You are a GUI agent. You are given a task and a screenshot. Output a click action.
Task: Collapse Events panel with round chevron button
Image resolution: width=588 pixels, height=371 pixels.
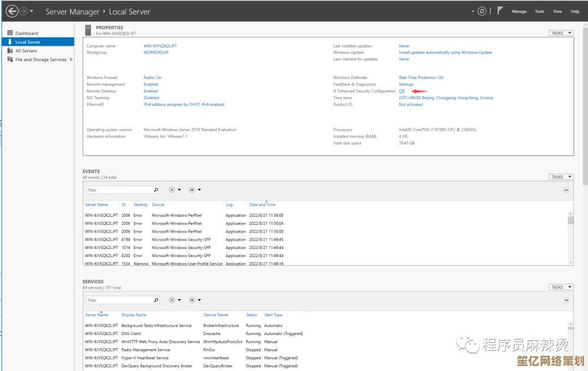point(566,190)
